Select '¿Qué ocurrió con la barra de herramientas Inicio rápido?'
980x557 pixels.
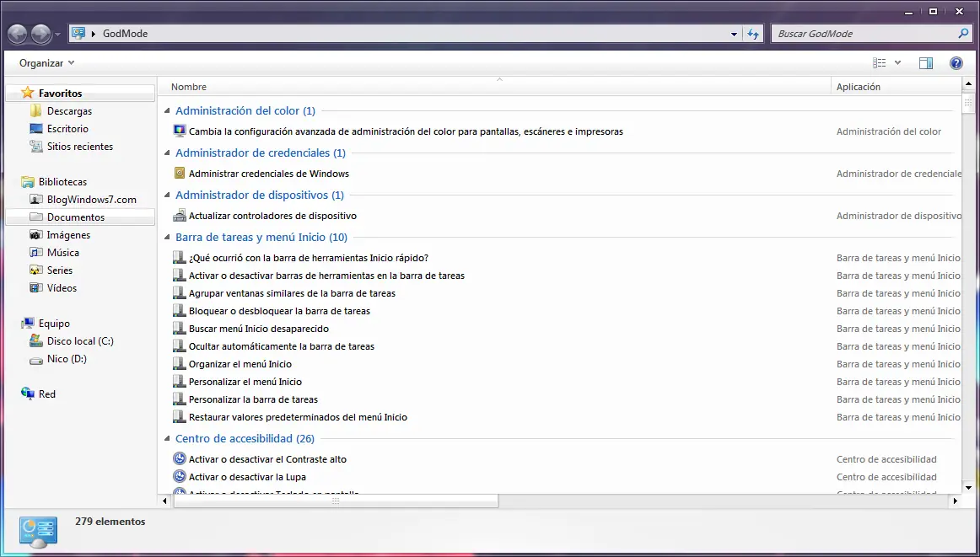click(x=308, y=258)
